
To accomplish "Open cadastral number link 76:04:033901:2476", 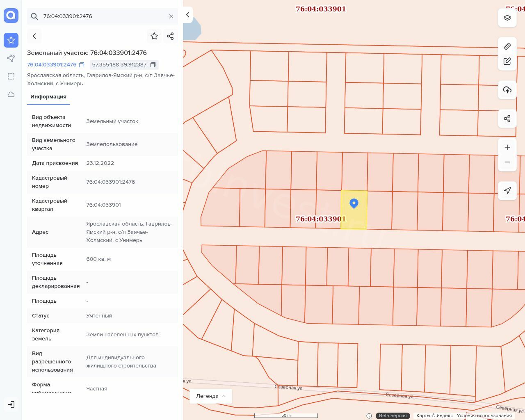I will click(52, 65).
